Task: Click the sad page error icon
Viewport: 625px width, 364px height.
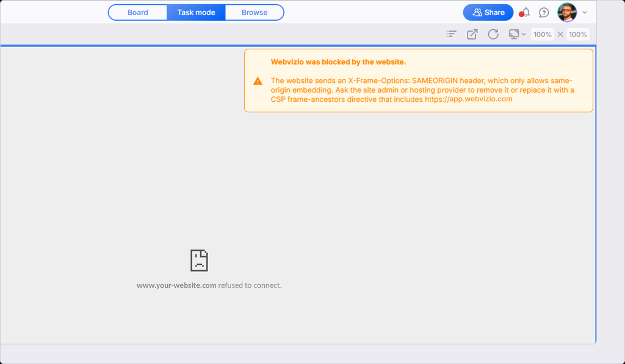Action: [199, 260]
